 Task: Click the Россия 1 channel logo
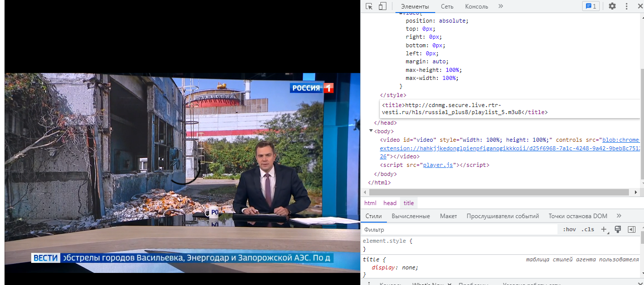click(x=312, y=88)
